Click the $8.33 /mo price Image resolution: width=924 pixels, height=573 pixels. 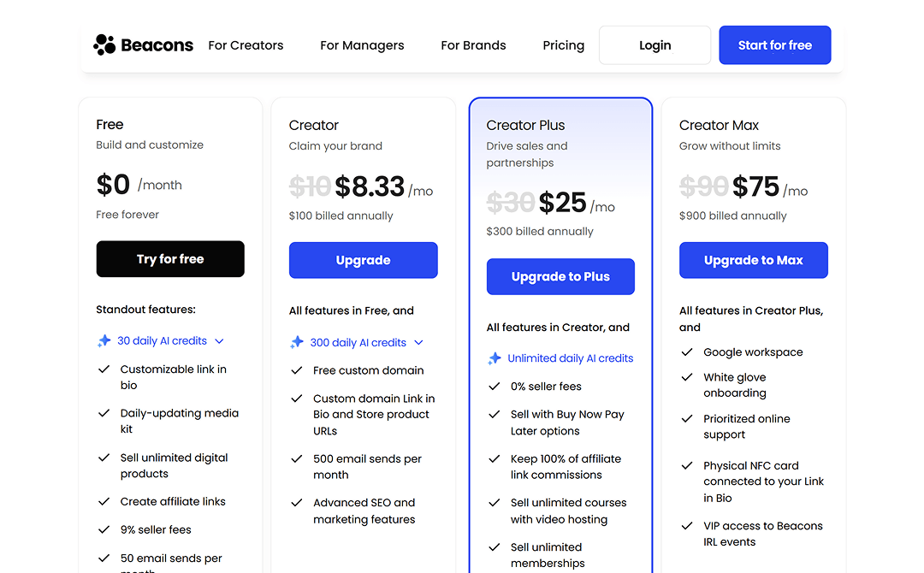tap(383, 187)
